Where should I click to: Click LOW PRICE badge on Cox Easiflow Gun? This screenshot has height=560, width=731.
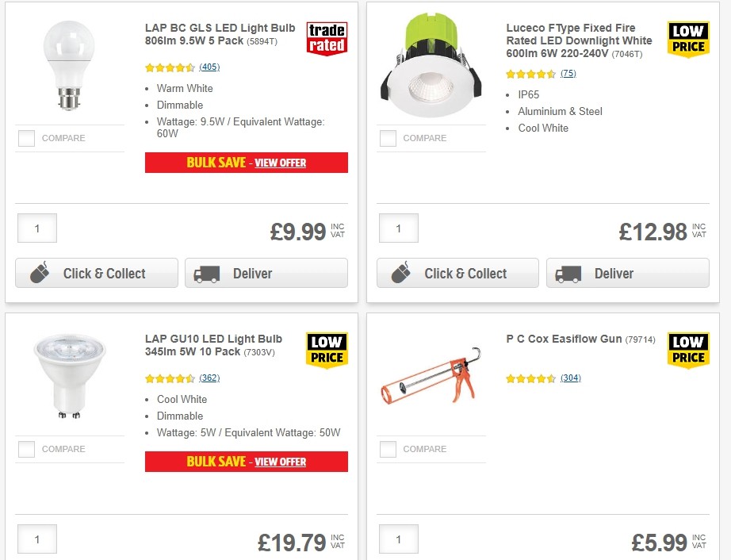[687, 349]
